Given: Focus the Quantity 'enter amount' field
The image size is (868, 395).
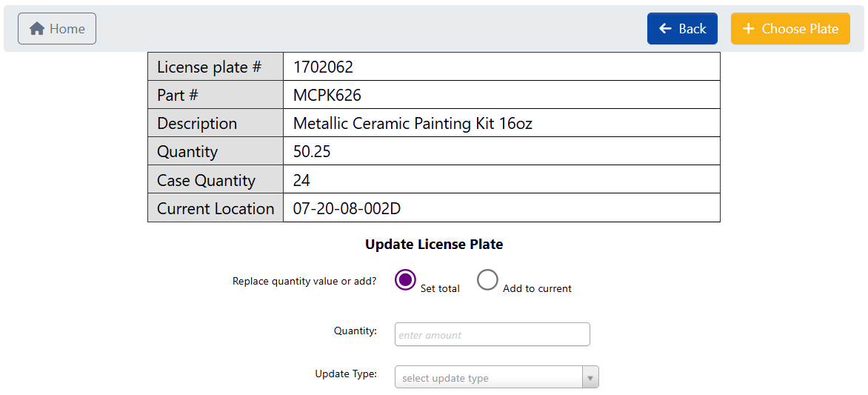Looking at the screenshot, I should click(492, 335).
